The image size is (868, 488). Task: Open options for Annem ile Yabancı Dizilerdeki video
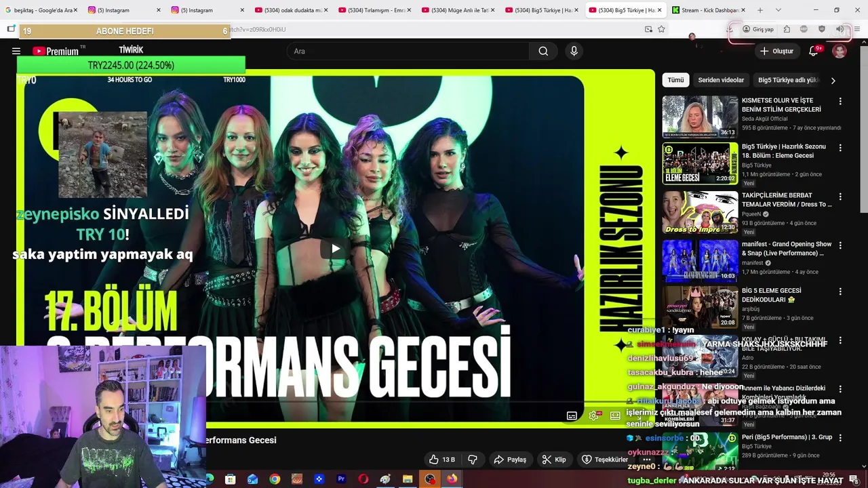coord(840,390)
